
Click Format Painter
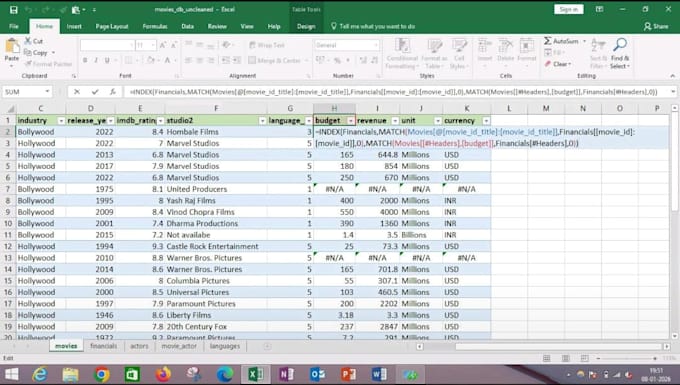(x=48, y=64)
